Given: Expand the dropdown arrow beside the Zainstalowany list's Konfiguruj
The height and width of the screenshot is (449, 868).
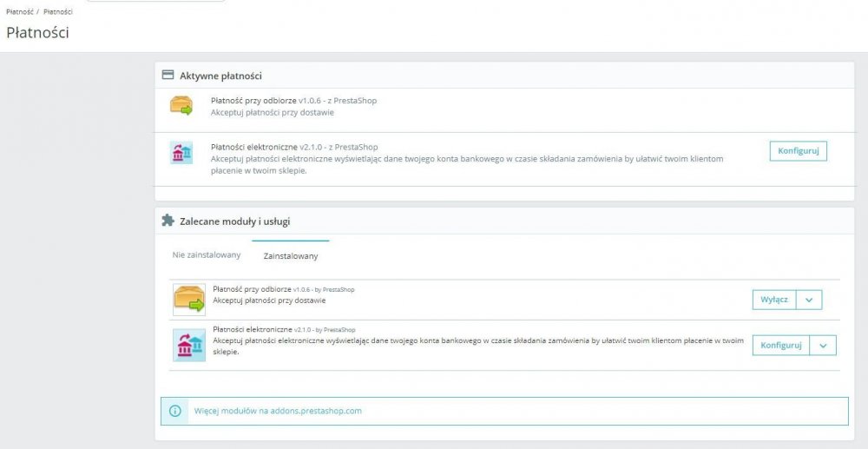Looking at the screenshot, I should 823,345.
